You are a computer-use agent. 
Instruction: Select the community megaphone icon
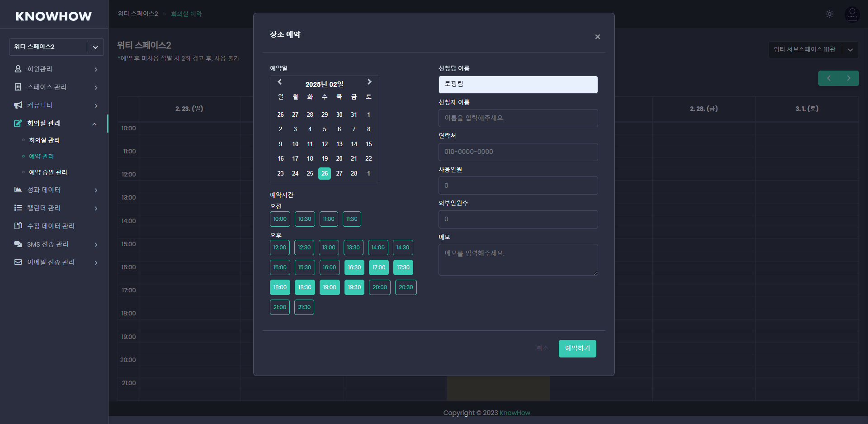18,105
